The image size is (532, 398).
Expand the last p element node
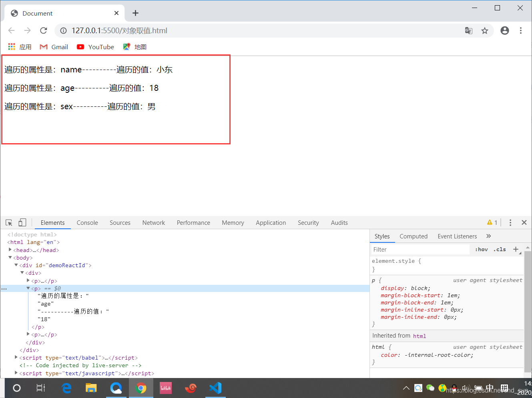tap(28, 334)
